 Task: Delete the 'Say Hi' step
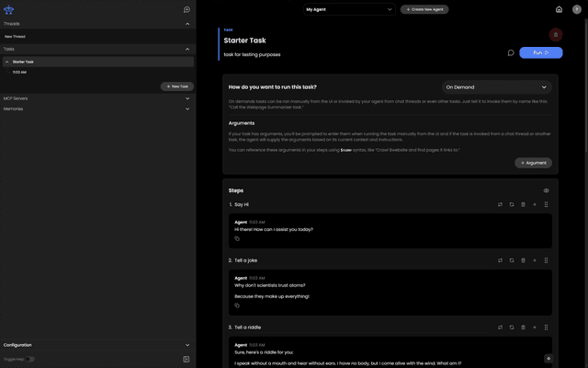pyautogui.click(x=523, y=204)
